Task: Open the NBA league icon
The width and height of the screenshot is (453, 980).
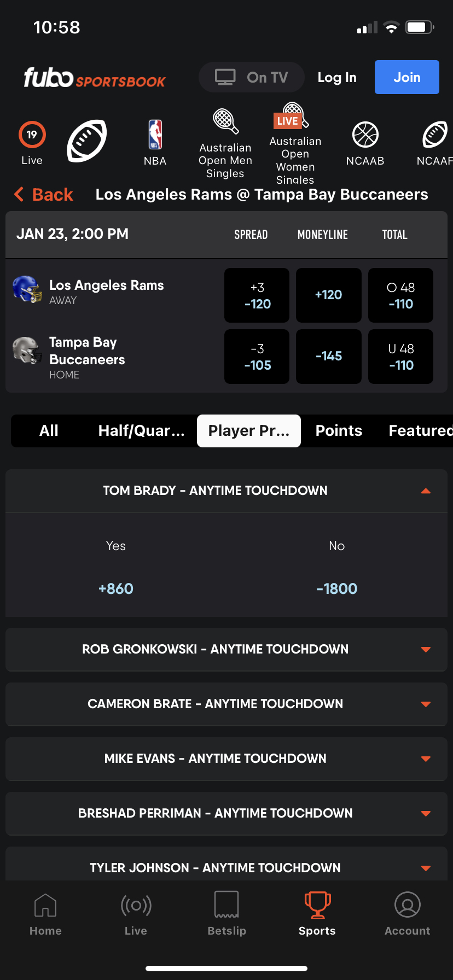Action: point(155,136)
